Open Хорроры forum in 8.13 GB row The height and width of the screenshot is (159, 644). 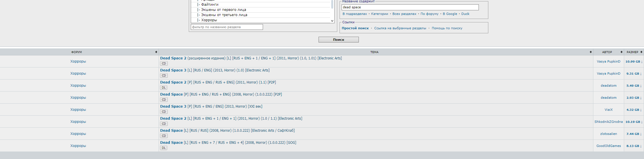pyautogui.click(x=78, y=146)
